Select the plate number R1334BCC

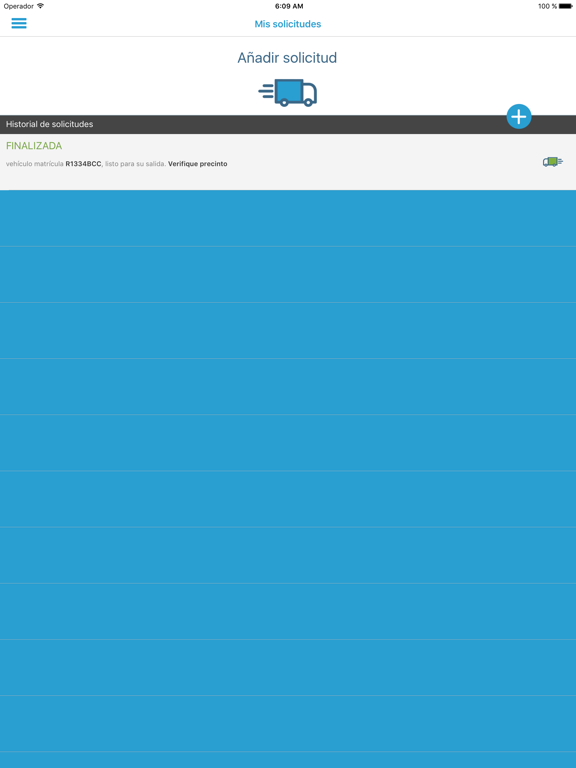click(x=83, y=164)
